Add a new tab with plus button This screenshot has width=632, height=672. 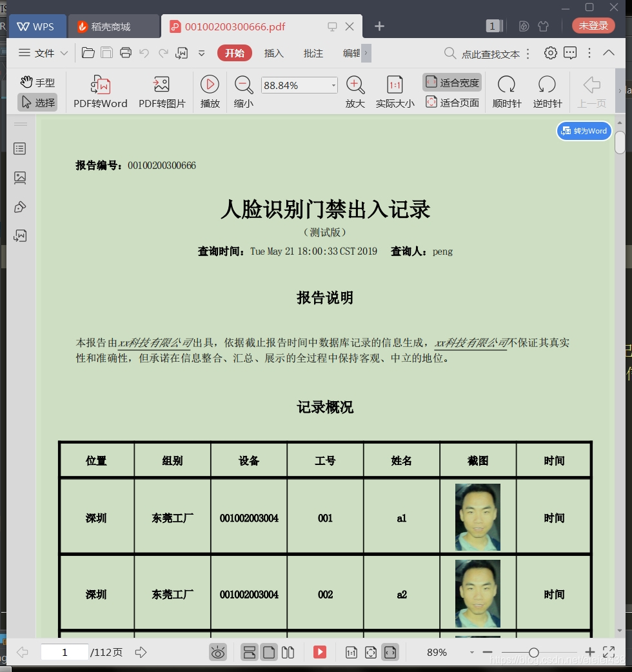click(379, 26)
